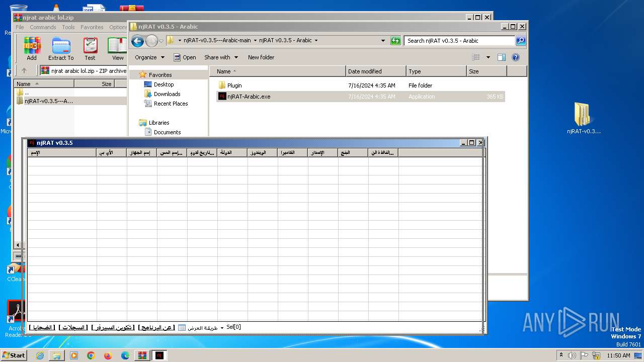This screenshot has width=644, height=362.
Task: Click the Internet Explorer taskbar icon
Action: [40, 355]
